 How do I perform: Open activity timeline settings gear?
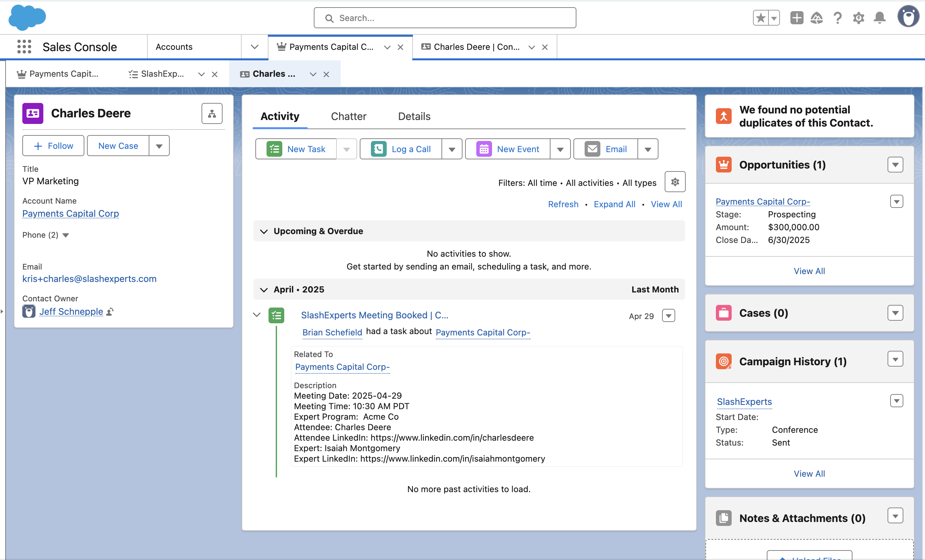pos(675,182)
